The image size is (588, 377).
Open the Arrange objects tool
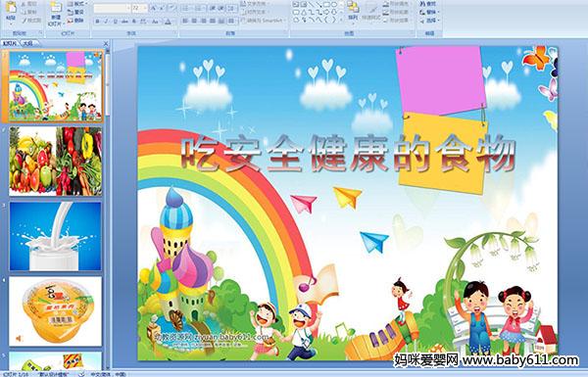coord(353,11)
